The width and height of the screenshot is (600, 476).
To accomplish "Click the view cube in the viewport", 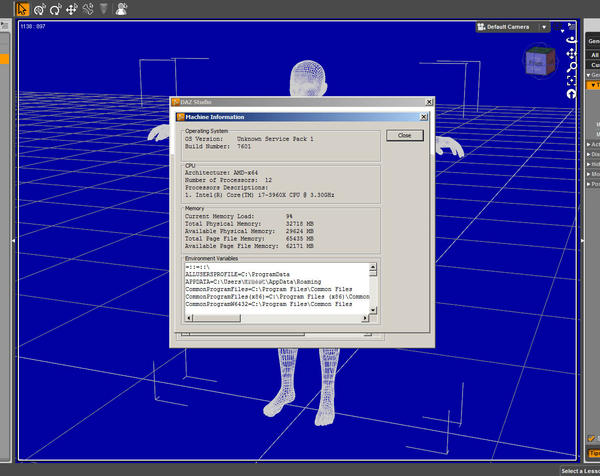I will click(x=540, y=61).
